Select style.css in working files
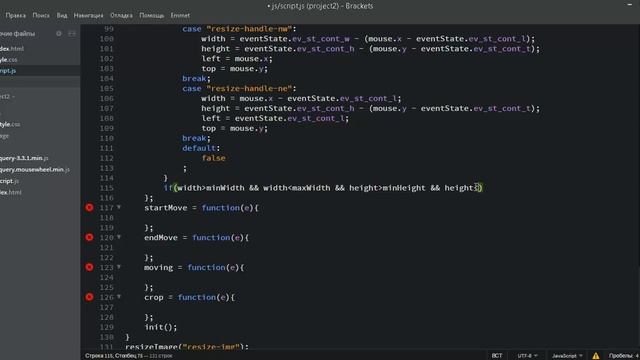Viewport: 640px width, 360px height. click(x=9, y=60)
